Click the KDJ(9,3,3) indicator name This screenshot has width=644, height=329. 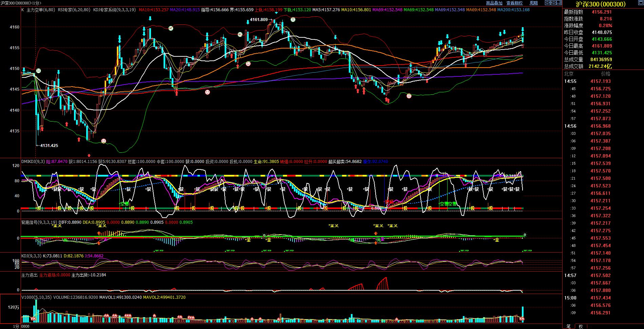(31, 256)
